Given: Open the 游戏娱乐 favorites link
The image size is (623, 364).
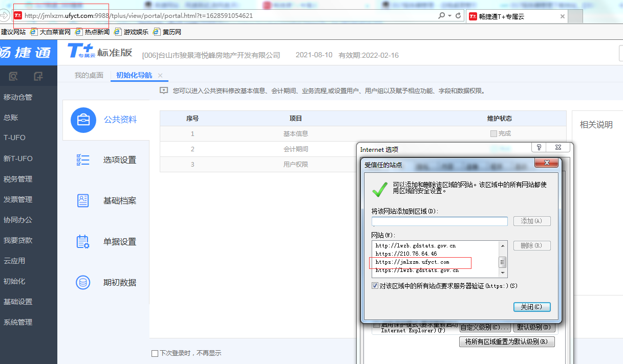Looking at the screenshot, I should click(132, 32).
